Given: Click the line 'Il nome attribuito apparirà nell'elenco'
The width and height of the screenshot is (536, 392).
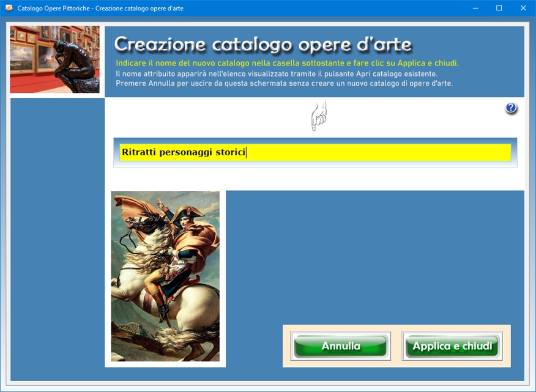Looking at the screenshot, I should point(277,74).
